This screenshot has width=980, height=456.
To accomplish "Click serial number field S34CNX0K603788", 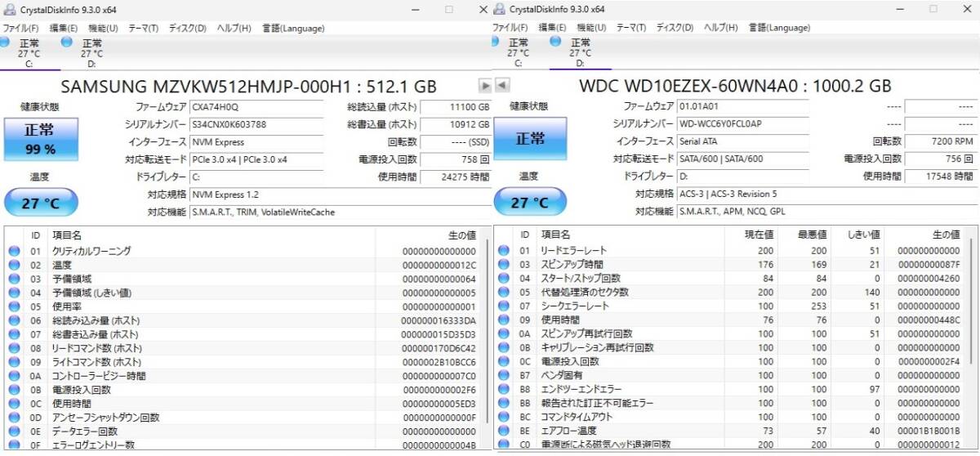I will [256, 124].
